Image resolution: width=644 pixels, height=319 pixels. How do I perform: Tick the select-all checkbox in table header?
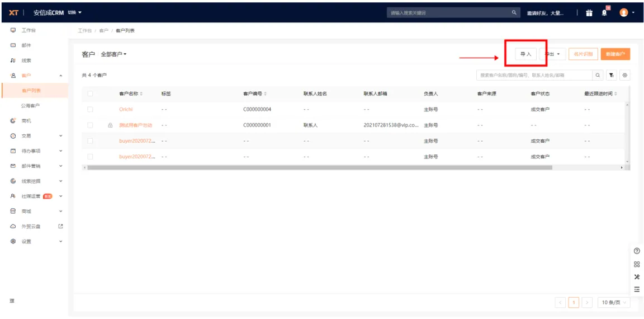(x=90, y=93)
